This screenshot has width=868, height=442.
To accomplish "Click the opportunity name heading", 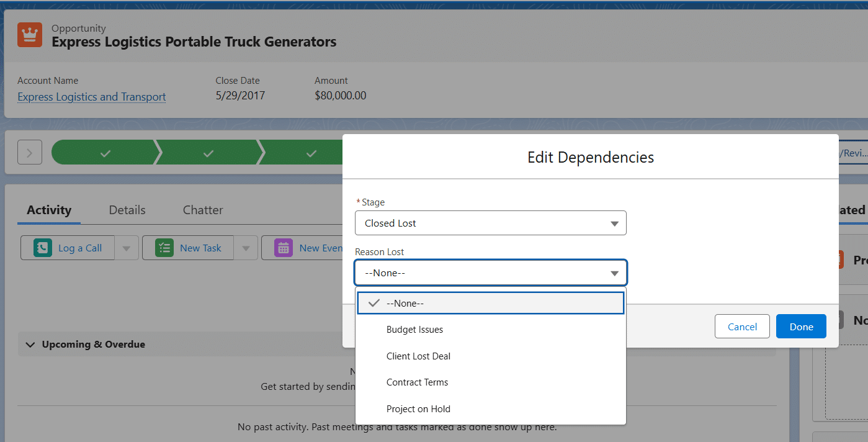I will pos(194,42).
